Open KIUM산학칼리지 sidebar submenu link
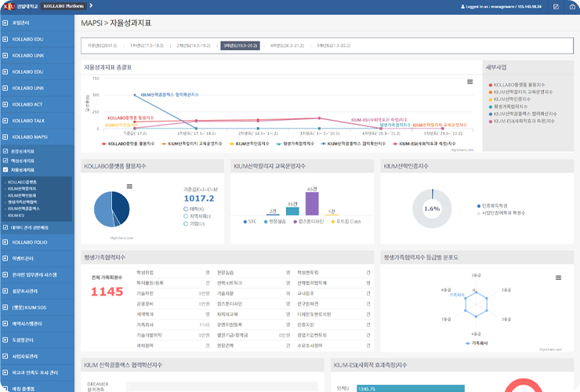Screen dimensions: 580x392 (x=22, y=189)
